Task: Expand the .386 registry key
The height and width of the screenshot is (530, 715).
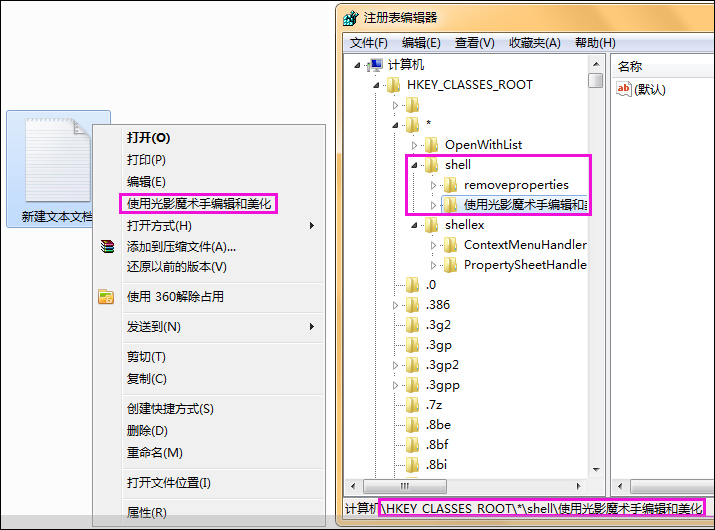Action: (x=396, y=305)
